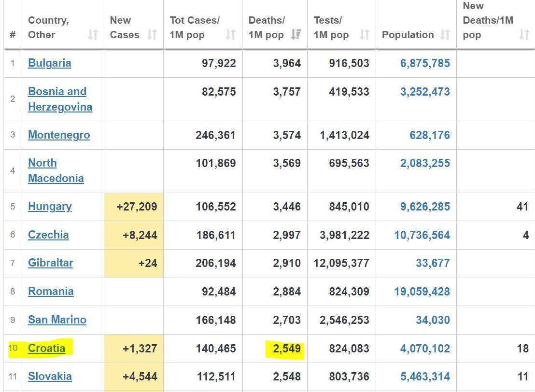The image size is (535, 392).
Task: Click the Gibraltar link
Action: [x=50, y=263]
